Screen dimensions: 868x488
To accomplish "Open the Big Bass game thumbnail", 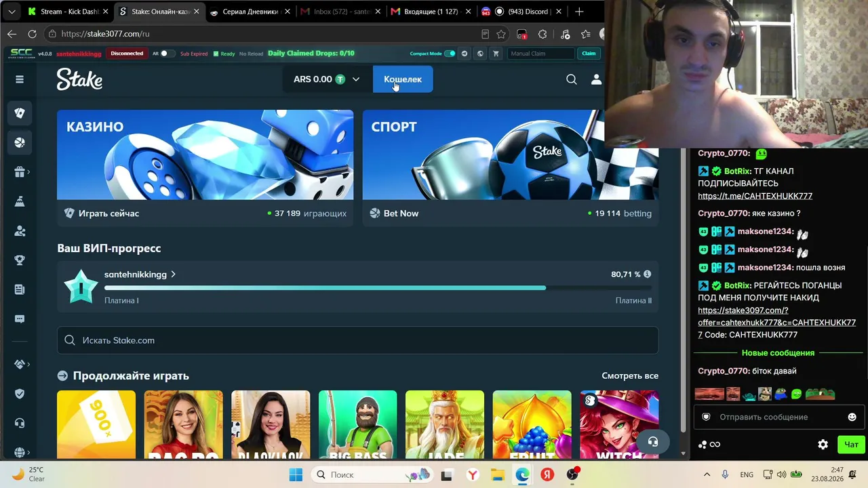I will click(x=357, y=425).
